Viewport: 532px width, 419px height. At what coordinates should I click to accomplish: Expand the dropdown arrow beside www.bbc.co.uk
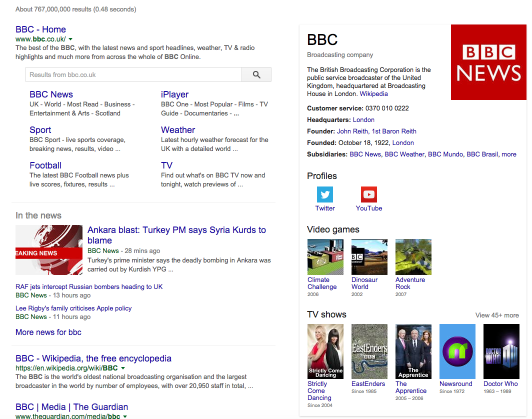pyautogui.click(x=70, y=38)
